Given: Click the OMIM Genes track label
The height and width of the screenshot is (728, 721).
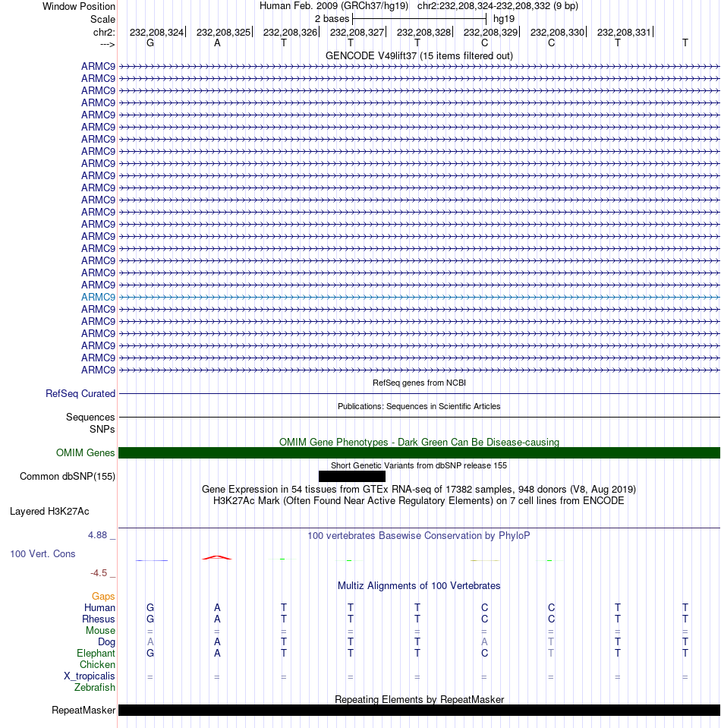Looking at the screenshot, I should click(86, 452).
